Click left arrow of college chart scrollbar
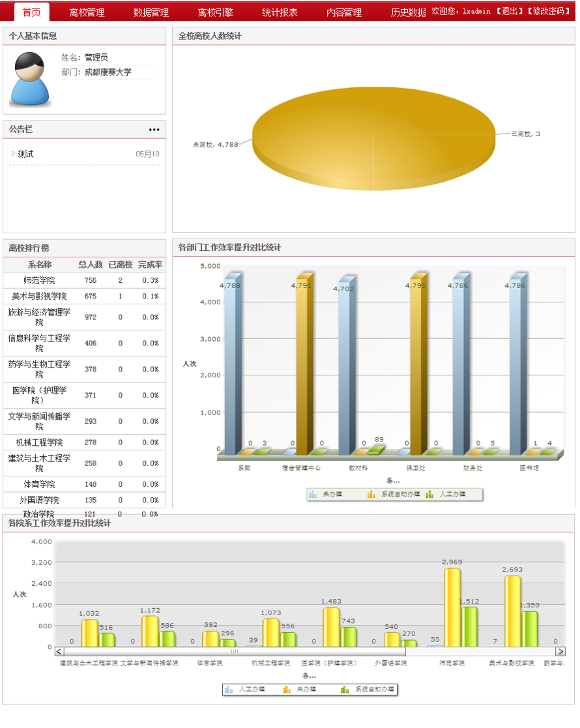Screen dimensions: 580x728 (x=59, y=651)
